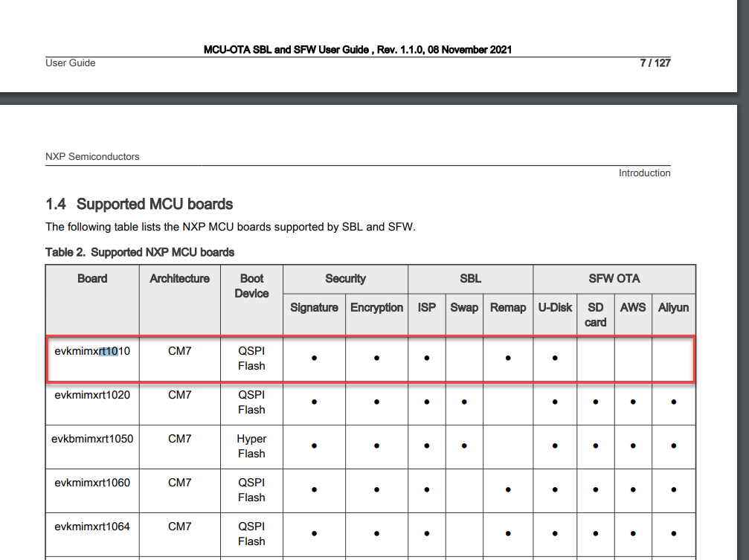The image size is (749, 560).
Task: Click the Encryption column header
Action: (x=376, y=307)
